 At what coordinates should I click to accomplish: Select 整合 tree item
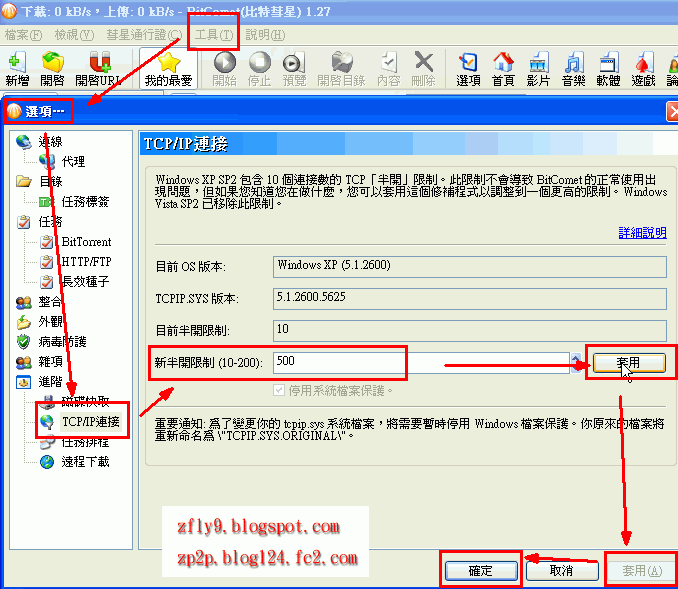coord(50,301)
